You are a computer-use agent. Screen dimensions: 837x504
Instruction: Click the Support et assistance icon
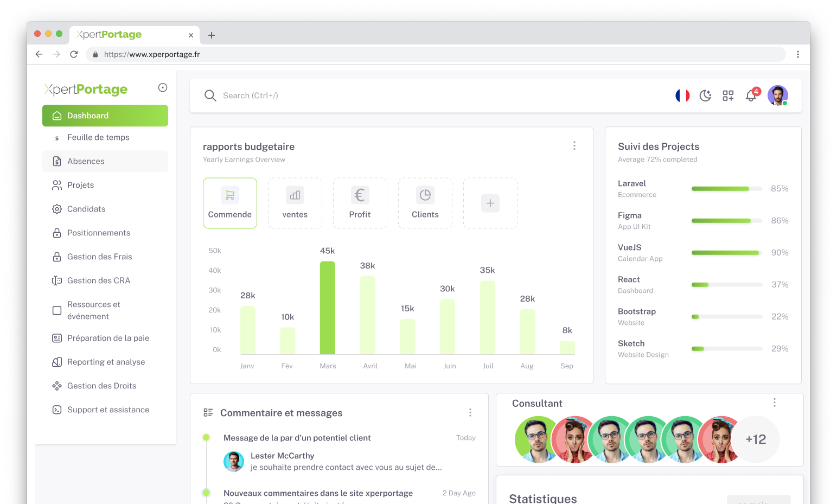pyautogui.click(x=57, y=410)
